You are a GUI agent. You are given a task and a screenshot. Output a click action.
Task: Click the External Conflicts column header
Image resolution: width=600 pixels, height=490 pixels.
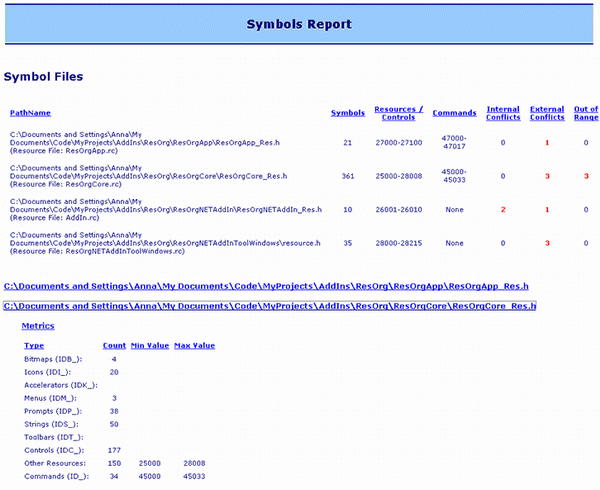point(547,113)
